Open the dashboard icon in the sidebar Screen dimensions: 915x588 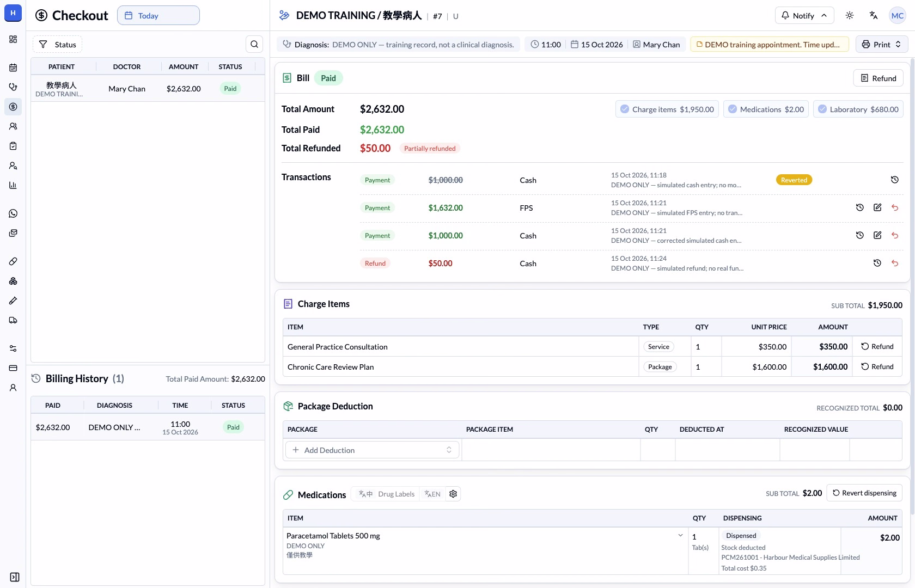(13, 39)
